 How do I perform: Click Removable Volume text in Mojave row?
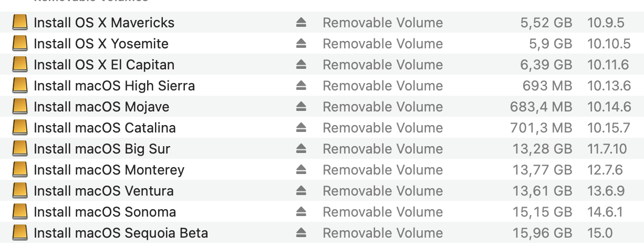click(x=382, y=107)
